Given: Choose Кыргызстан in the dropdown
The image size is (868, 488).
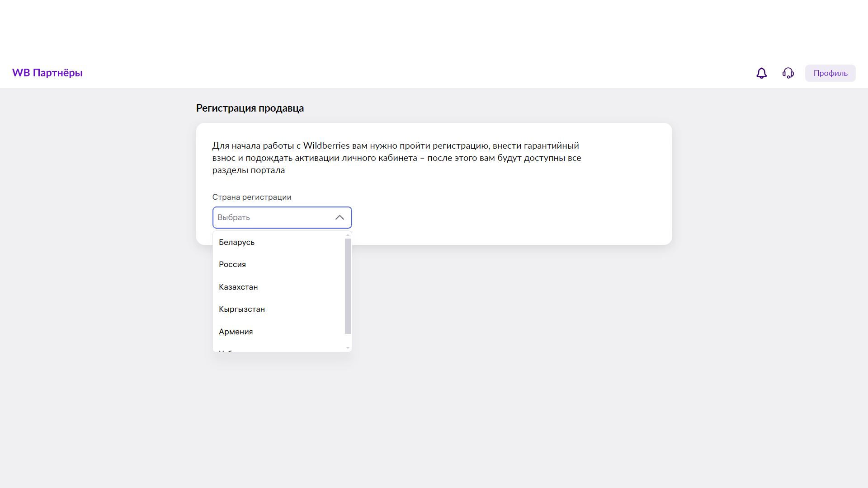Looking at the screenshot, I should click(278, 309).
